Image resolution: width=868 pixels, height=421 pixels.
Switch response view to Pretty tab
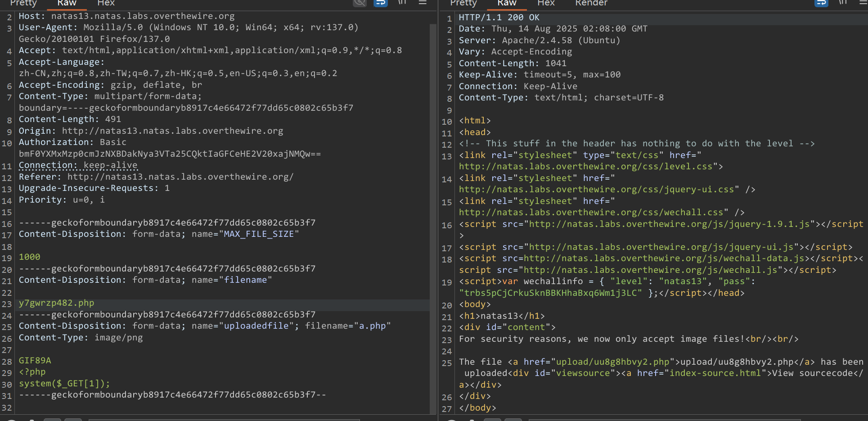(463, 3)
